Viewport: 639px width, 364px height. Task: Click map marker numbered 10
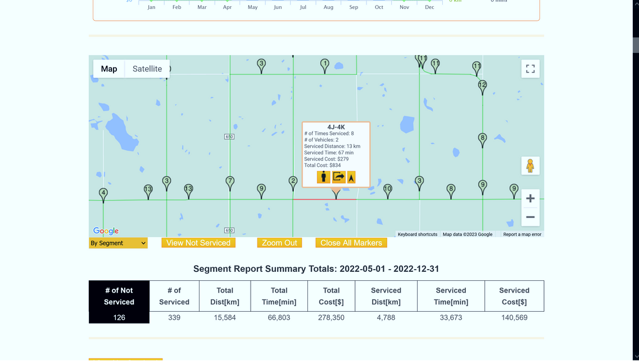click(x=388, y=191)
